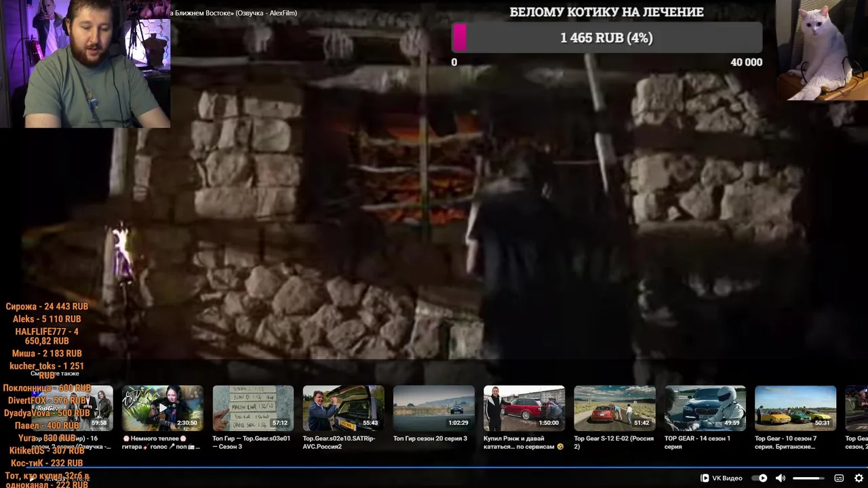This screenshot has width=868, height=488.
Task: Click 'TOP GEAR - 14 сезон 1 серия' title
Action: (697, 443)
